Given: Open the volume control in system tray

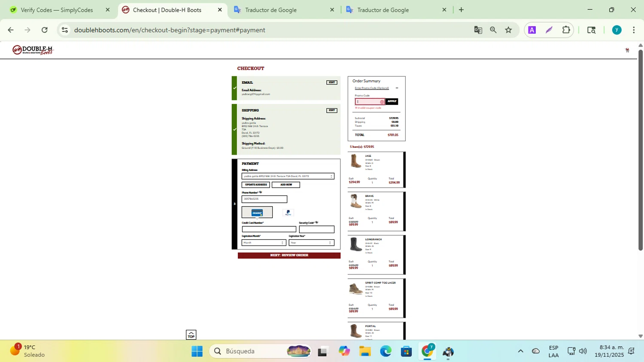Looking at the screenshot, I should coord(583,351).
